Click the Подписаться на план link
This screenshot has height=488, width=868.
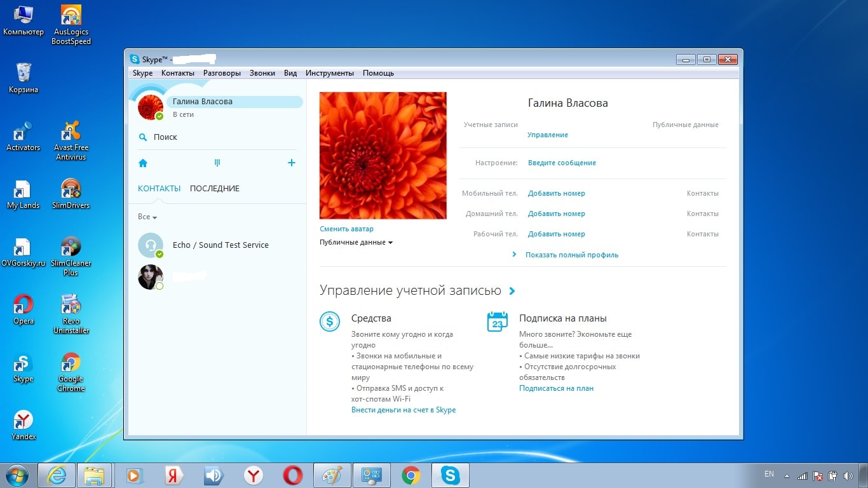click(557, 388)
